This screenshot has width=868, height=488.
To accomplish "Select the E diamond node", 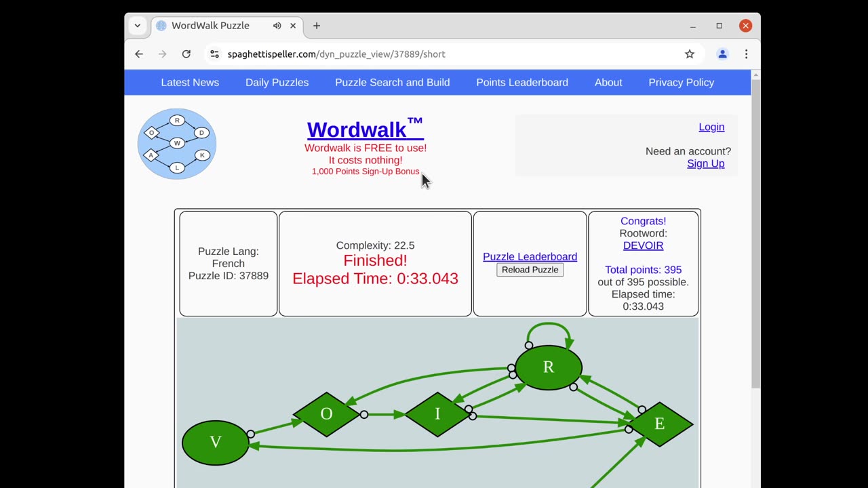I will coord(659,424).
